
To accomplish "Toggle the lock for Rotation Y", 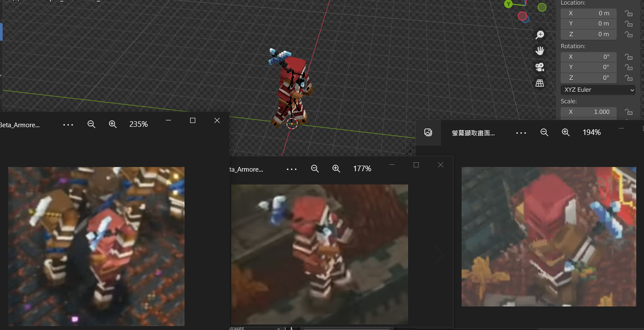I will tap(629, 67).
